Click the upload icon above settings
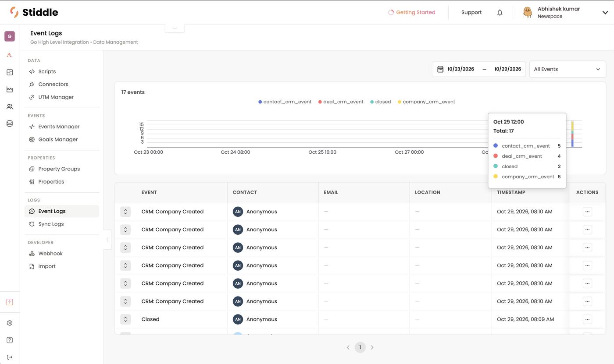Screen dimensions: 614x364 pos(10,302)
